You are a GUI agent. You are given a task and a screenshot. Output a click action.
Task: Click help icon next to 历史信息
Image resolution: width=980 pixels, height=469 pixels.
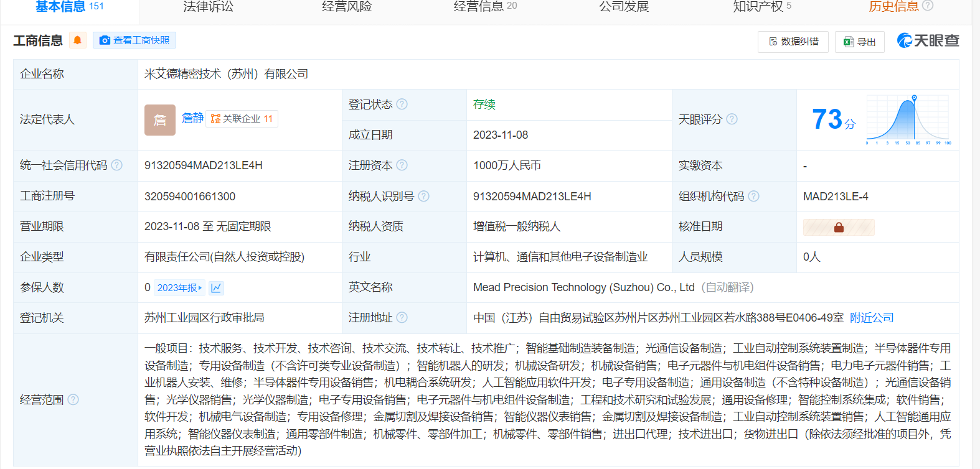pyautogui.click(x=928, y=6)
